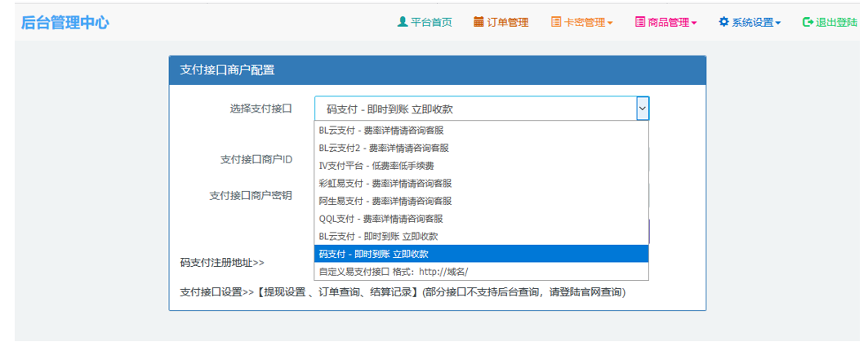Click the logout icon beside 退出登陆
The width and height of the screenshot is (868, 351).
click(808, 22)
